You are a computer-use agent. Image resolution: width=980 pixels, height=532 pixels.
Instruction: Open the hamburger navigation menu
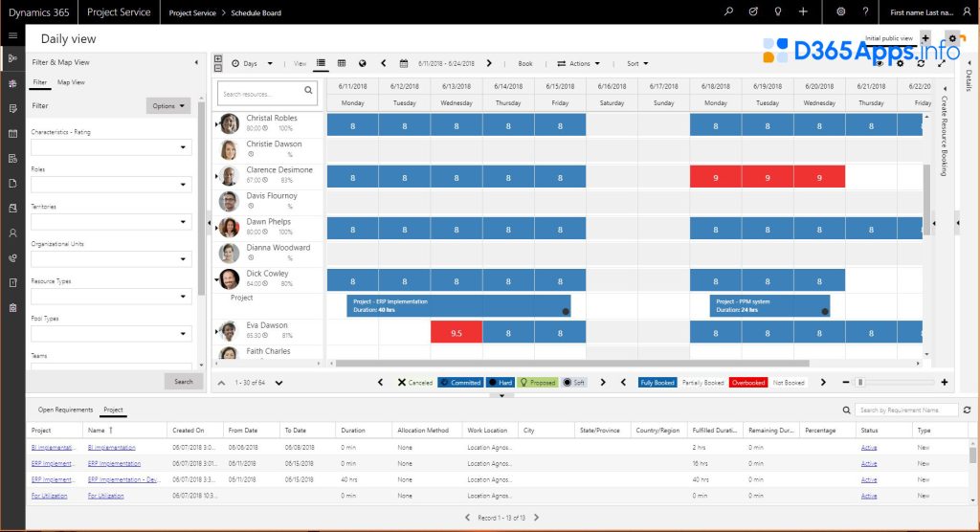(x=12, y=35)
